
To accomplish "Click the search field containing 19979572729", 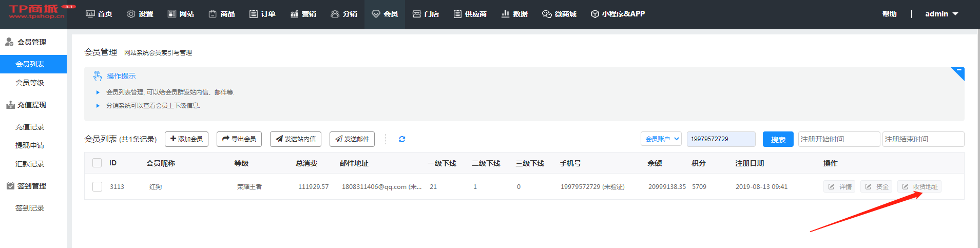I will pyautogui.click(x=721, y=139).
